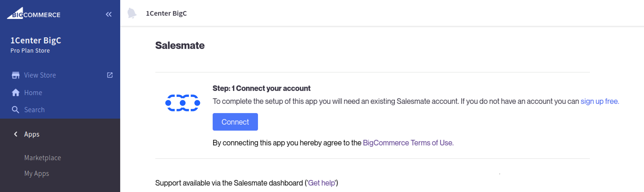Open BigCommerce Terms of Use link
Viewport: 644px width, 192px height.
click(x=408, y=143)
